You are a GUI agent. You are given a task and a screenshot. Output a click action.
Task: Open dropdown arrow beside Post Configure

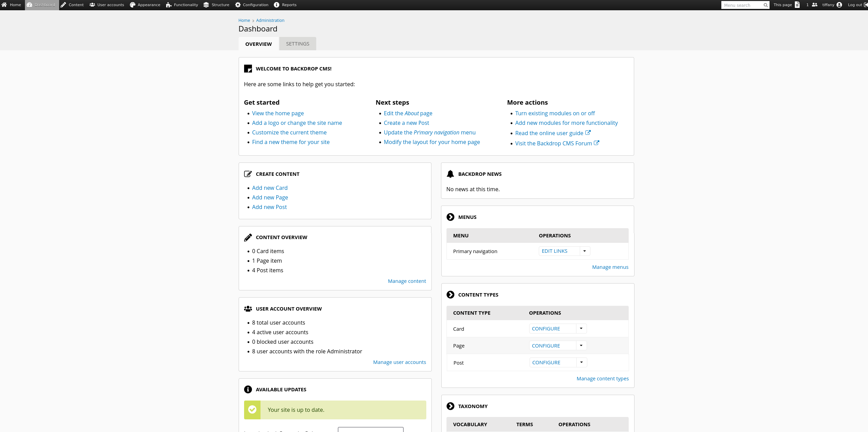click(x=582, y=363)
